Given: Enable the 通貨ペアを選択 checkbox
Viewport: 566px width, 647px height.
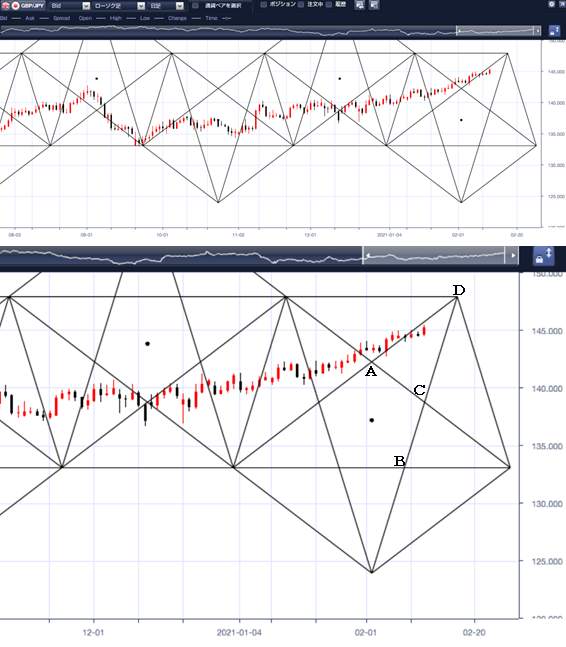Looking at the screenshot, I should tap(196, 5).
